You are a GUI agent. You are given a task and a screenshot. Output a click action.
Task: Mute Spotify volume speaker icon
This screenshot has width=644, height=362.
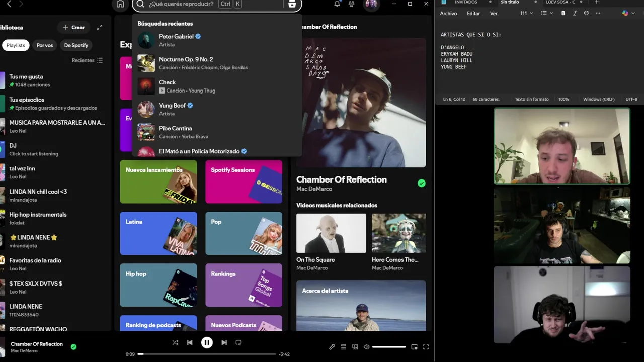click(x=367, y=347)
